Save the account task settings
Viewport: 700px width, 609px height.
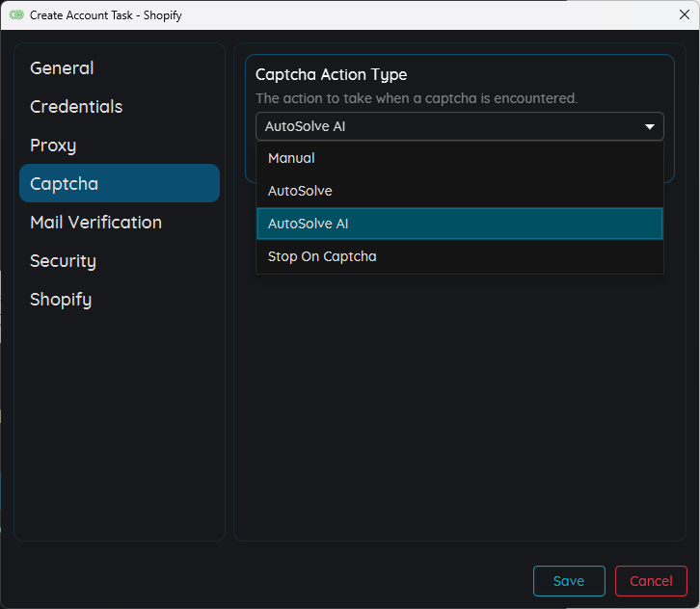(x=569, y=581)
